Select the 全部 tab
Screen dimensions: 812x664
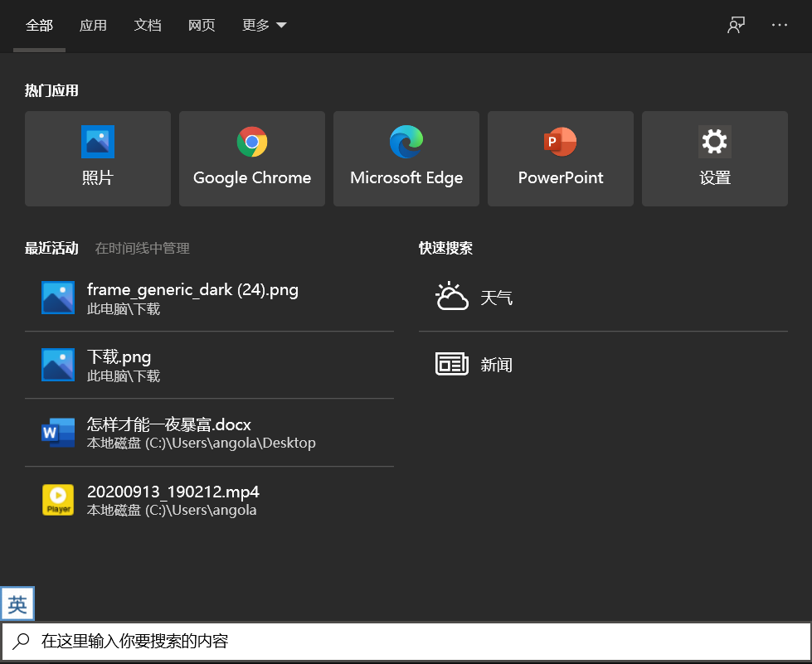[x=39, y=26]
